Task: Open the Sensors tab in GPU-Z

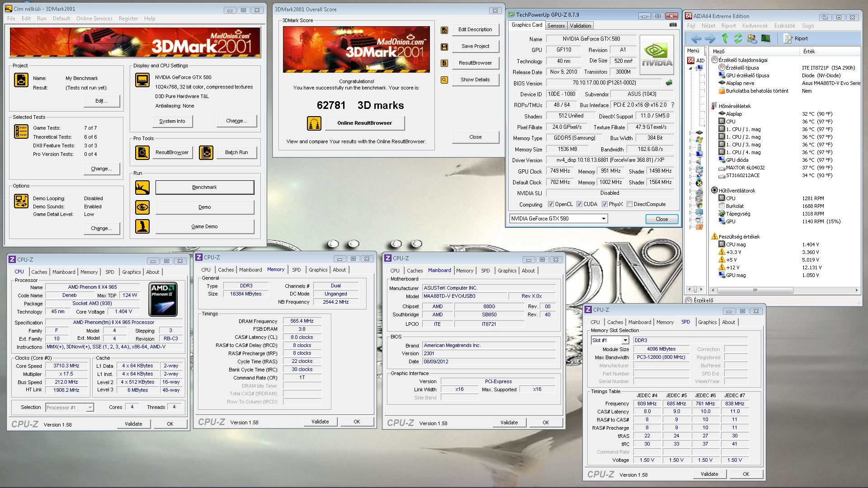Action: 556,26
